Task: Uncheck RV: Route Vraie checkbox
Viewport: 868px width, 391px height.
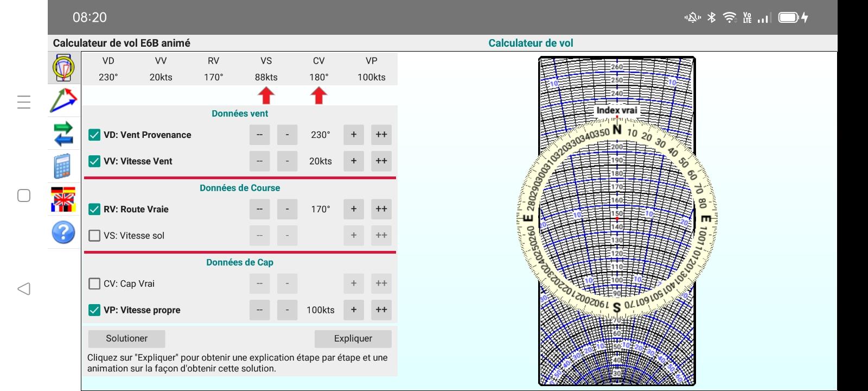Action: 94,209
